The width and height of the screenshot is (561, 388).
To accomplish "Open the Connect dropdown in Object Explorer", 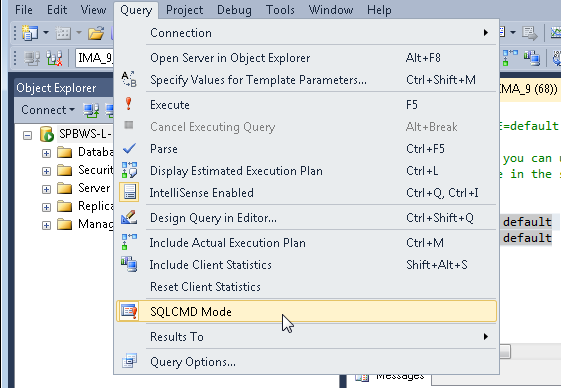I will [x=48, y=110].
